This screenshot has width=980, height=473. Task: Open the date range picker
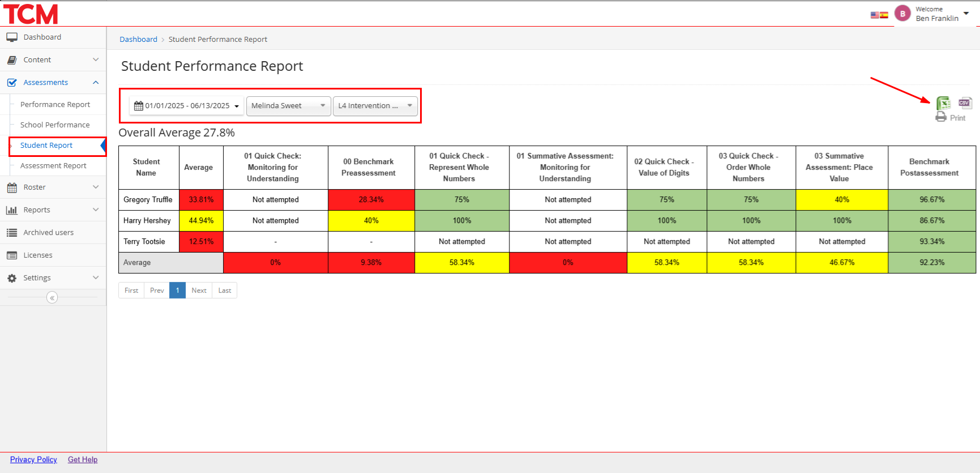[187, 106]
